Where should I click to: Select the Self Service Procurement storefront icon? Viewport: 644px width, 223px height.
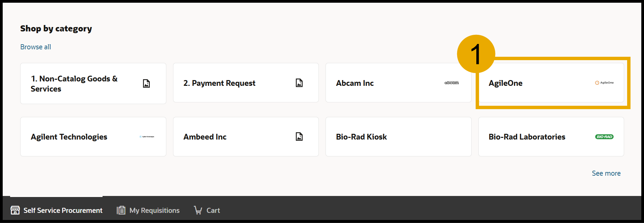tap(15, 210)
